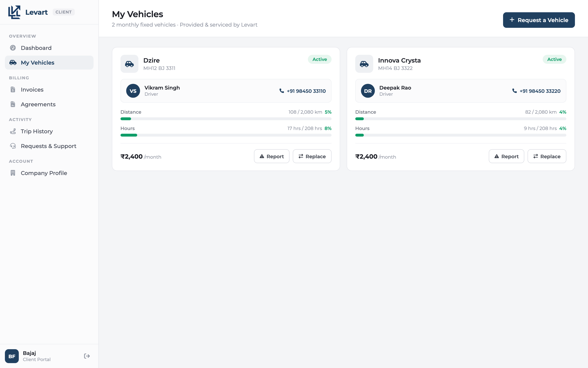Open Company Profile under Account
Image resolution: width=588 pixels, height=368 pixels.
tap(49, 173)
